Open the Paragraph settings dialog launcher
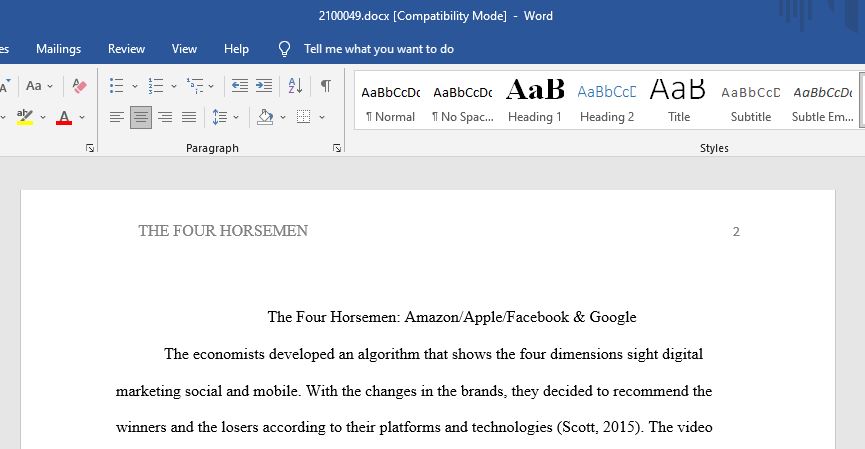 337,148
